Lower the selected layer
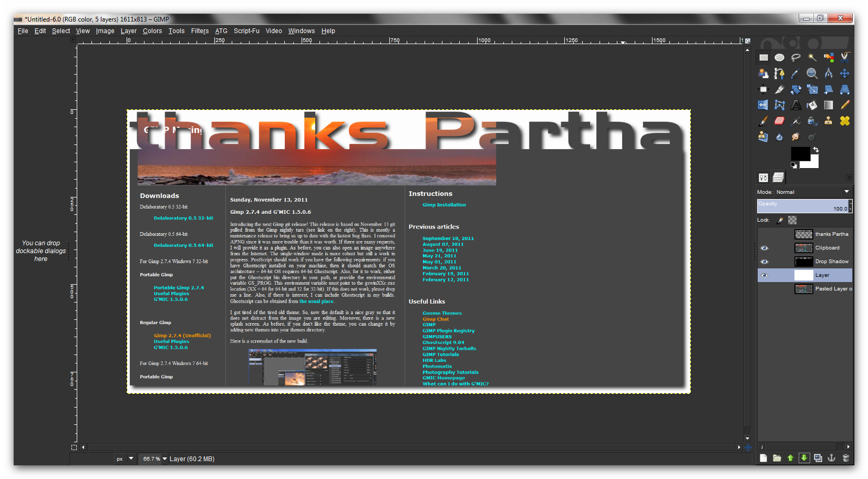This screenshot has height=479, width=868. click(x=804, y=458)
